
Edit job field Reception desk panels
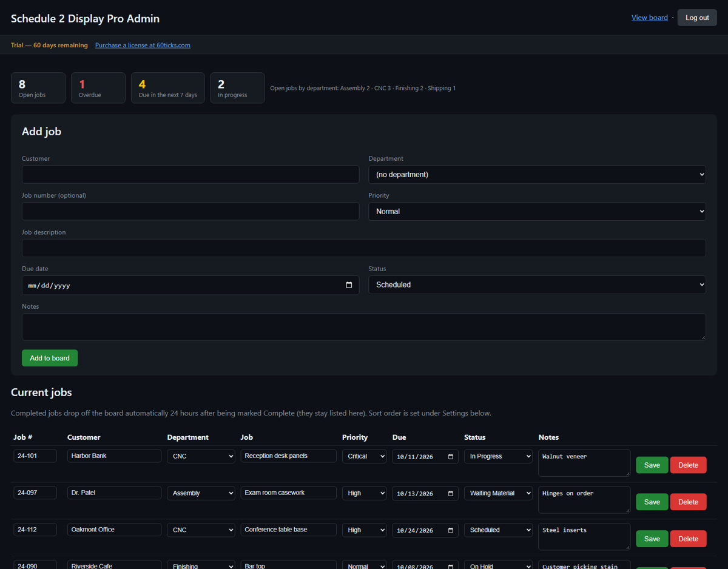point(289,456)
